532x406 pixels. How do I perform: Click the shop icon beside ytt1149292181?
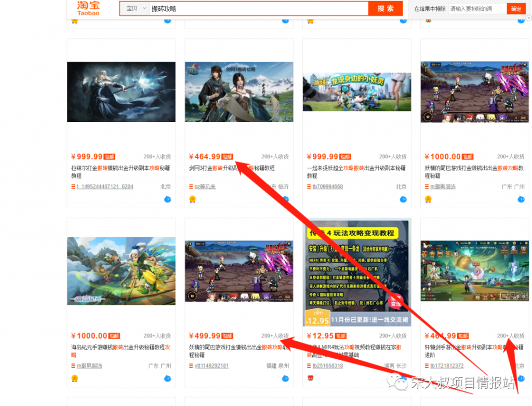coord(191,366)
